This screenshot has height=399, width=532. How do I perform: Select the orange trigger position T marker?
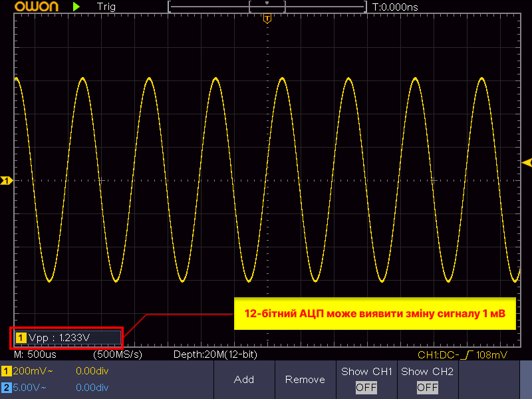pyautogui.click(x=267, y=18)
